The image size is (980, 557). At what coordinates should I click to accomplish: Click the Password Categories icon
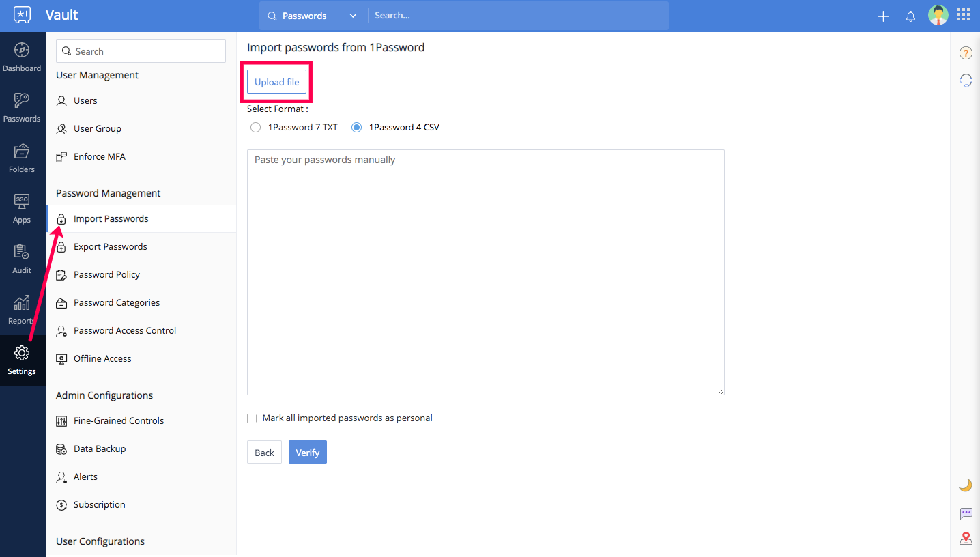pyautogui.click(x=61, y=303)
